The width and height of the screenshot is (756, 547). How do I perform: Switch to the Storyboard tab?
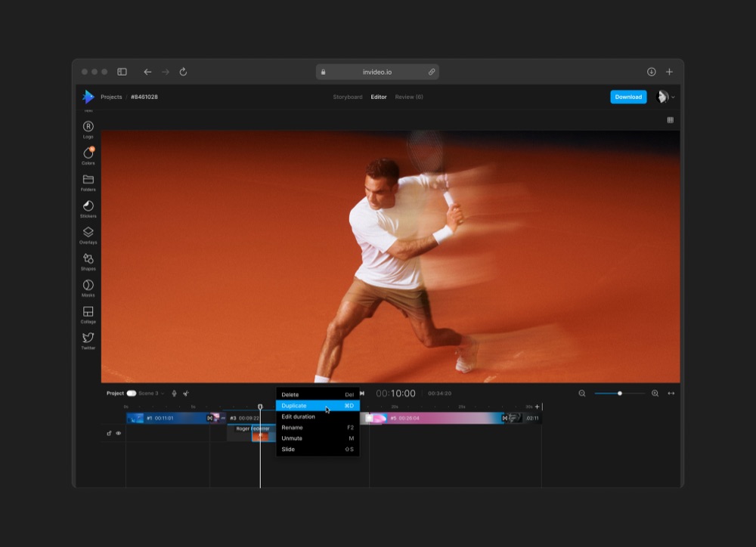[348, 97]
